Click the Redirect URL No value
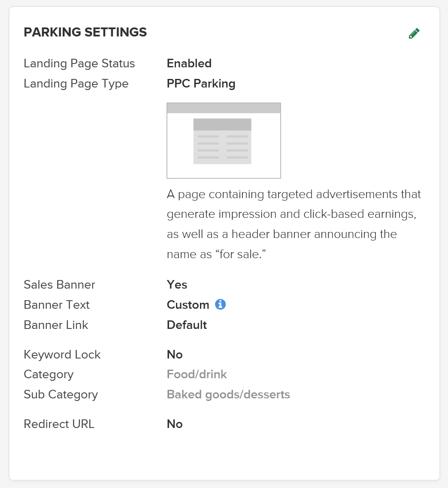Screen dimensions: 448x488 (x=175, y=424)
